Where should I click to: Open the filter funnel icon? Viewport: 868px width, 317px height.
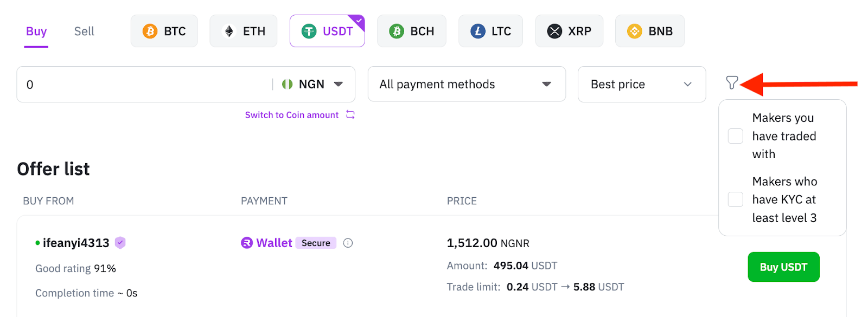coord(731,83)
